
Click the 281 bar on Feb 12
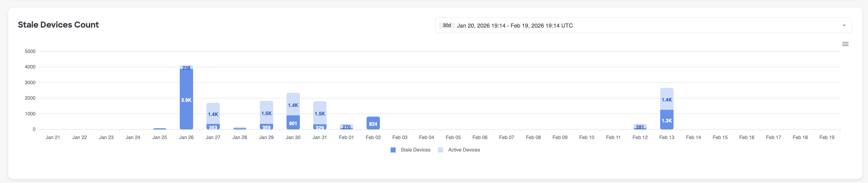(x=640, y=126)
